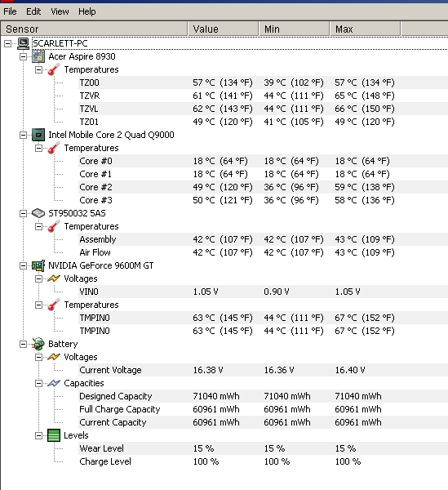This screenshot has width=448, height=490.
Task: Click lightning voltage icon under Battery
Action: pyautogui.click(x=54, y=357)
